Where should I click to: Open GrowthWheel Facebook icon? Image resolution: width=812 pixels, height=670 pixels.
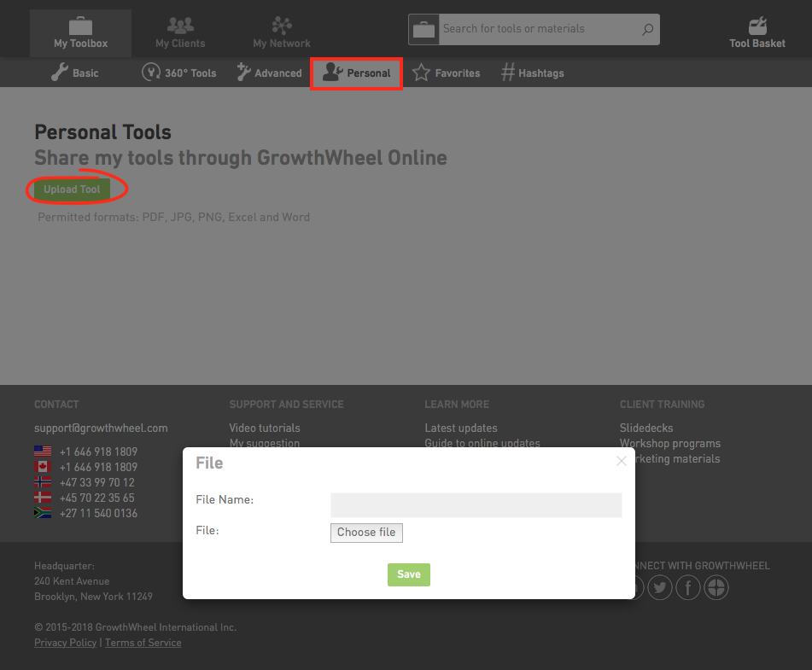click(x=688, y=588)
